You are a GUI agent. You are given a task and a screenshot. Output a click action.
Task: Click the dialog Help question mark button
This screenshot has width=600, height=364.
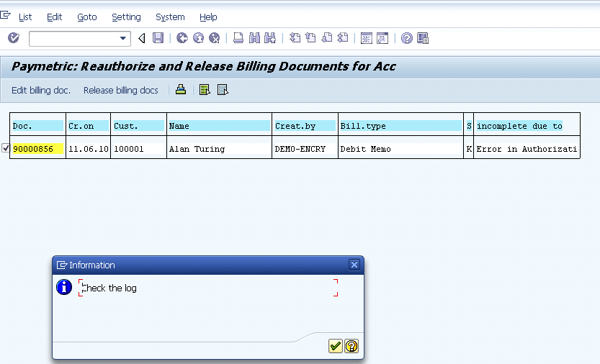352,346
